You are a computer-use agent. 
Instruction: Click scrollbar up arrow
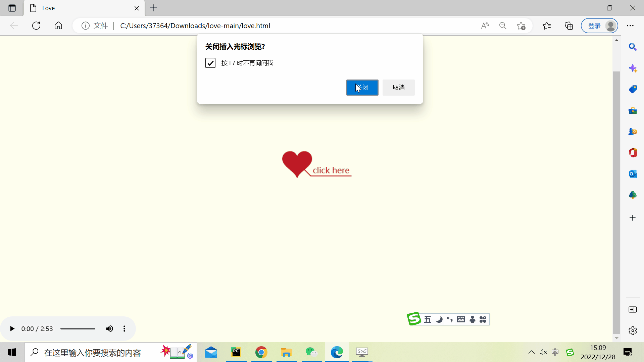click(x=616, y=40)
